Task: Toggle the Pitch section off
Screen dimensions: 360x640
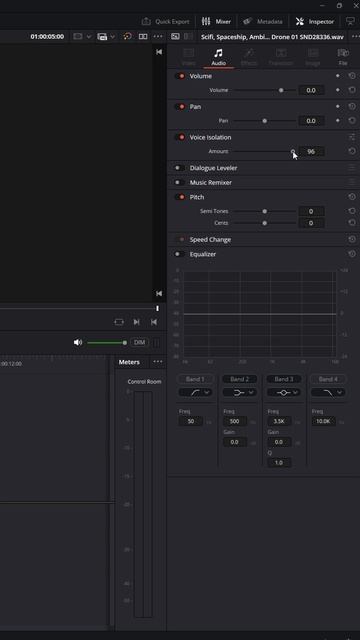Action: coord(180,197)
